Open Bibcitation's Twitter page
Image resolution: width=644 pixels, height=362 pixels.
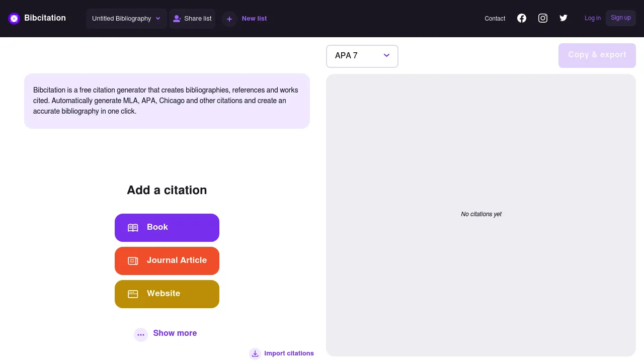click(563, 18)
